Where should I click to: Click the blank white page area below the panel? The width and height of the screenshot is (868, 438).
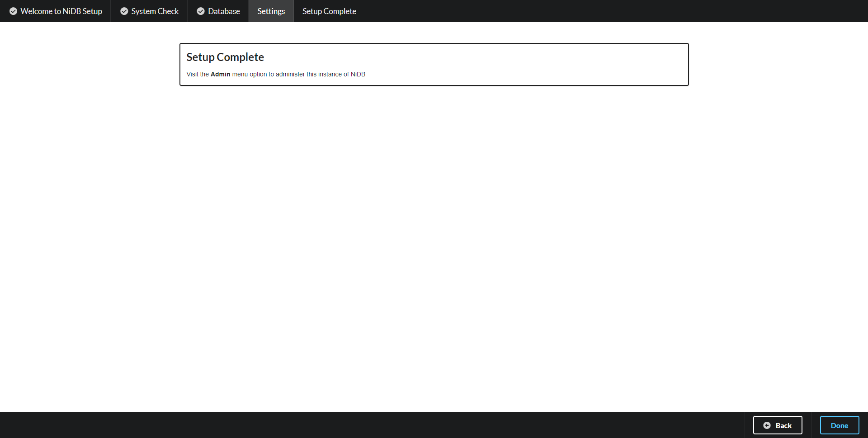[434, 249]
